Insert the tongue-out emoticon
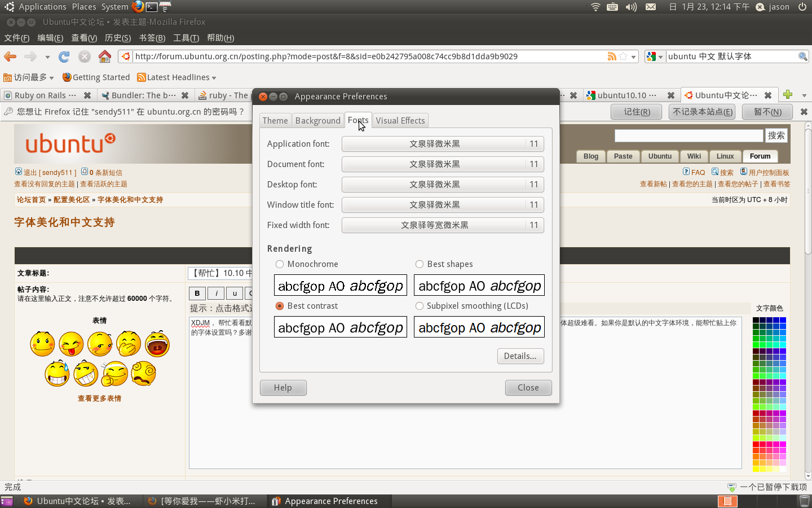 [71, 344]
